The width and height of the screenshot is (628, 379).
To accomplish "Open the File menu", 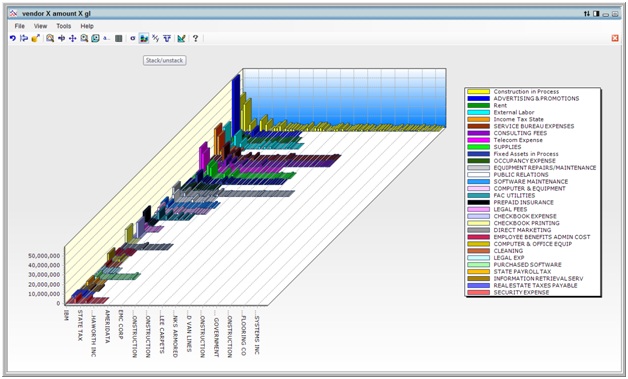I will click(x=20, y=26).
